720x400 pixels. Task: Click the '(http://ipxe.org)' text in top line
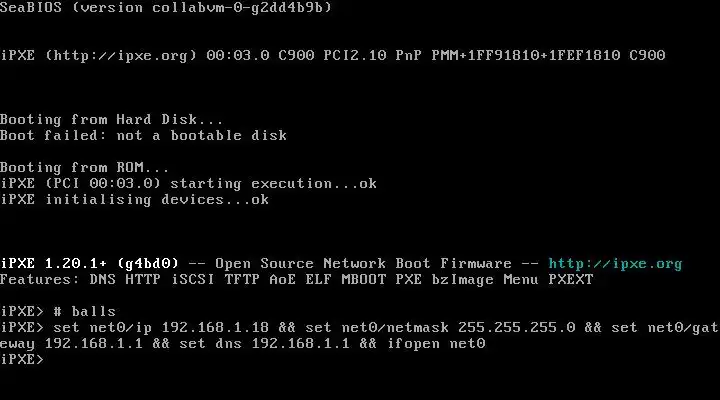121,56
